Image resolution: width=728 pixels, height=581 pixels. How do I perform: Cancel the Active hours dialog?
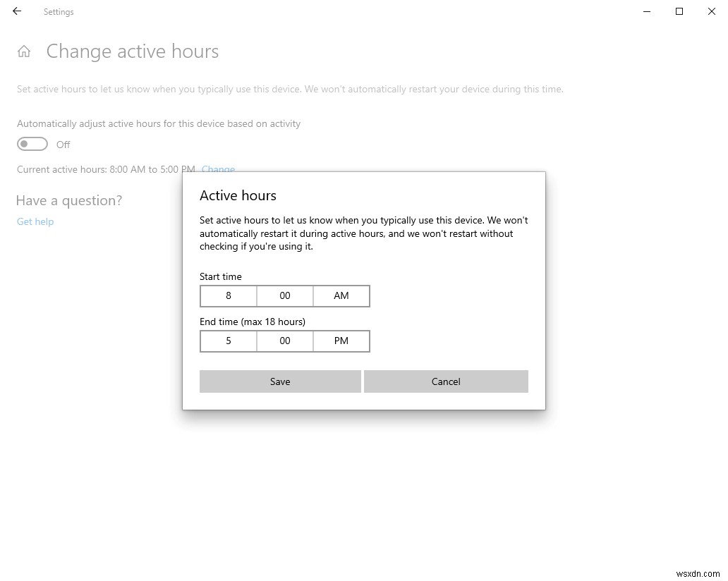pos(446,381)
